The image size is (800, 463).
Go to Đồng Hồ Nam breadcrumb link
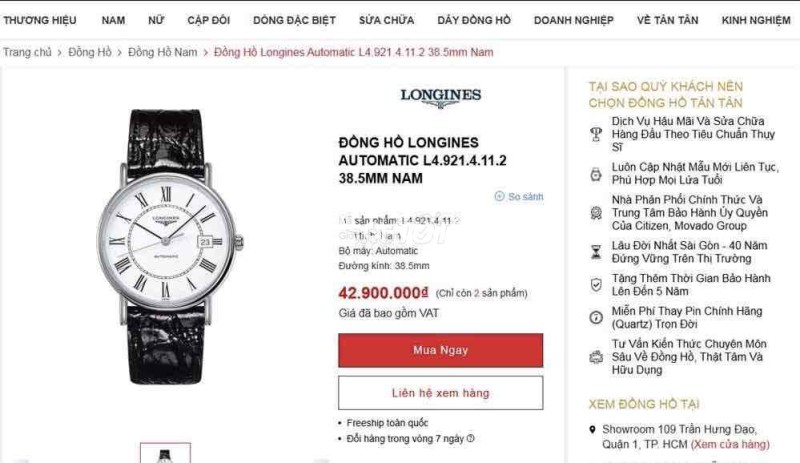[x=162, y=52]
